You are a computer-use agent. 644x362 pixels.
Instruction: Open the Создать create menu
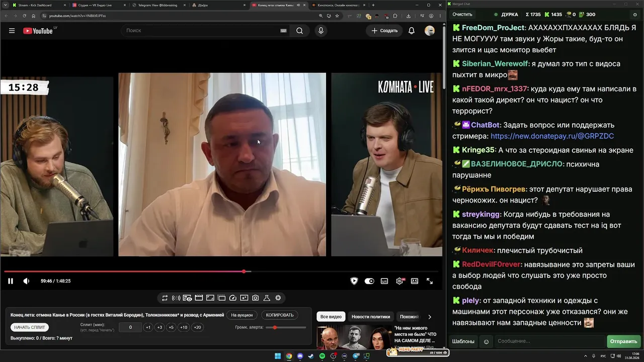tap(385, 31)
